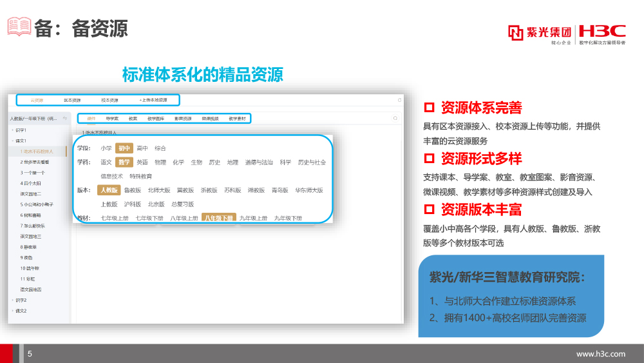Choose 北师大版 textbook edition
Viewport: 644px width, 363px height.
point(158,190)
